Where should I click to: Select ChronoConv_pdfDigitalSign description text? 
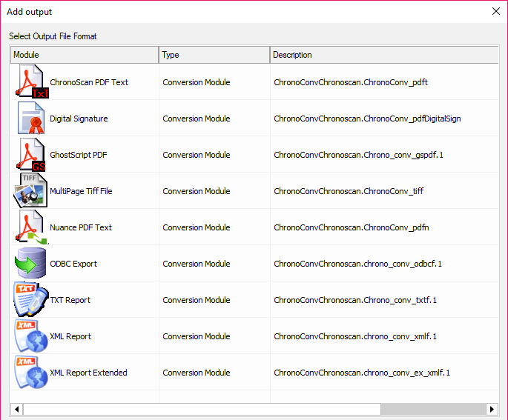367,119
